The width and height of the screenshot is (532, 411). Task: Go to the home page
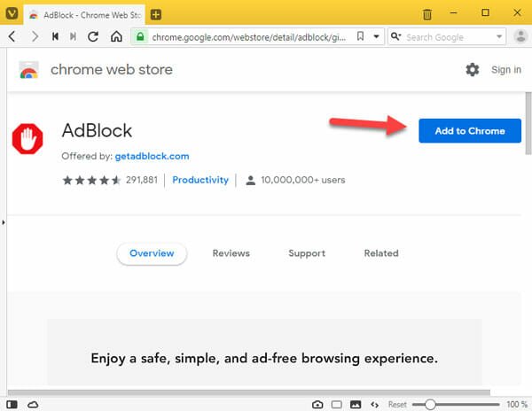point(116,36)
